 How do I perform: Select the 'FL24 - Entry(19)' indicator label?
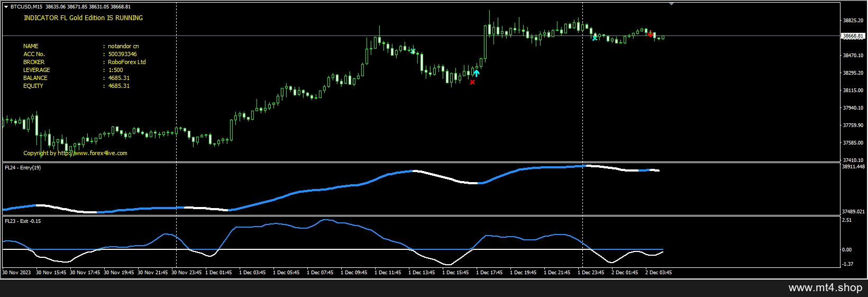pyautogui.click(x=23, y=168)
